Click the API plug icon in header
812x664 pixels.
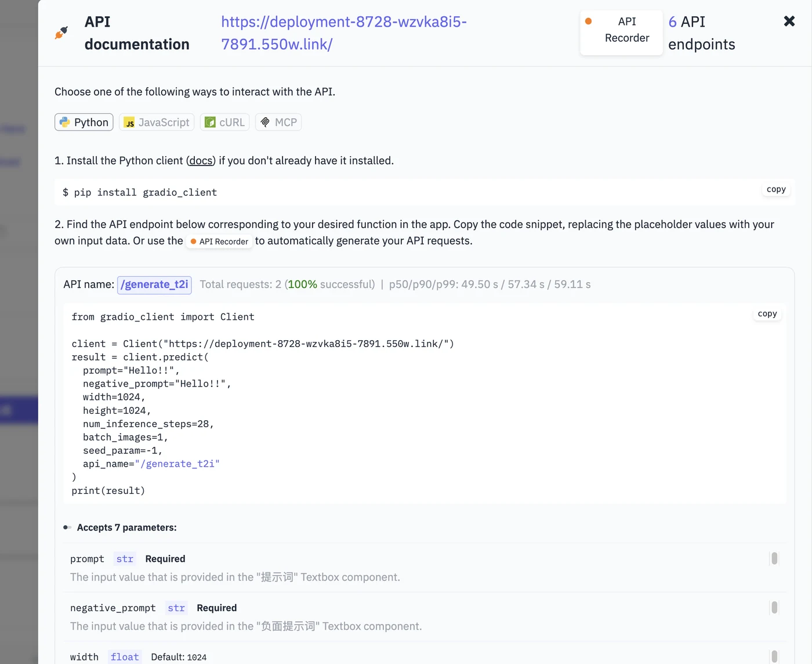coord(61,33)
